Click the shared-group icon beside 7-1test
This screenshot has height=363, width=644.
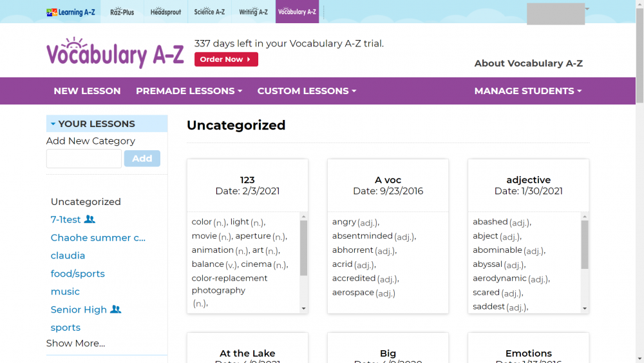[x=90, y=219]
